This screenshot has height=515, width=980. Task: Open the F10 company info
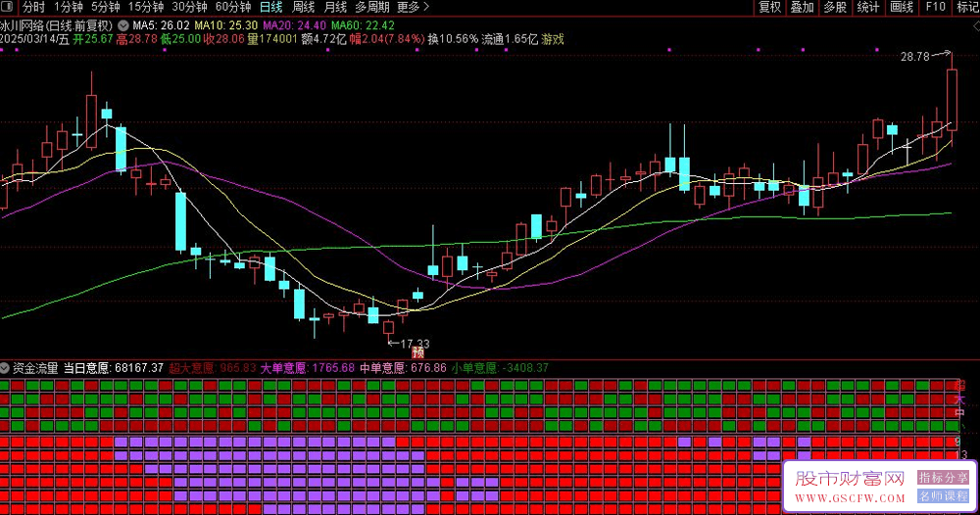[936, 7]
